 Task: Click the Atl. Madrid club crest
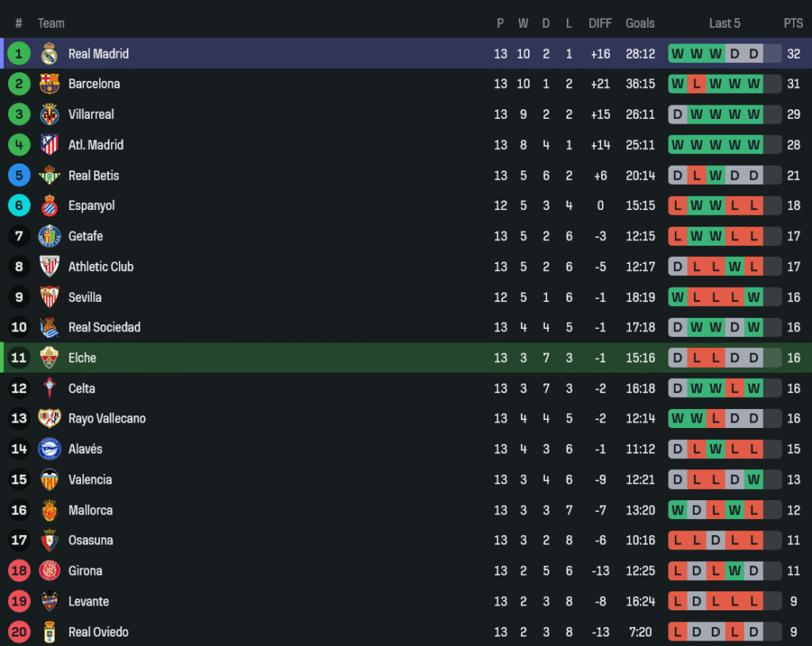(49, 145)
